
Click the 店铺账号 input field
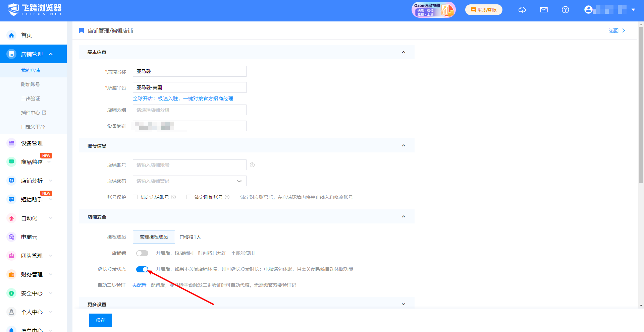[x=190, y=165]
